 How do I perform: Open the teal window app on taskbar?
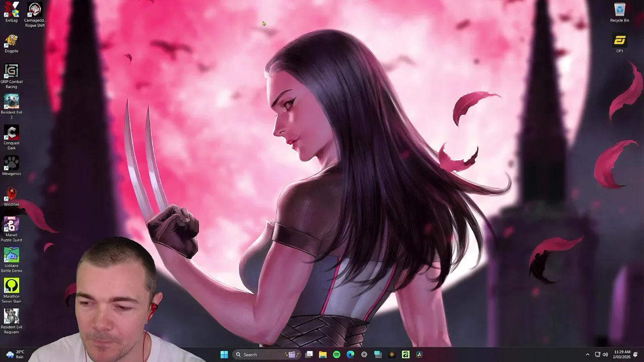(378, 354)
